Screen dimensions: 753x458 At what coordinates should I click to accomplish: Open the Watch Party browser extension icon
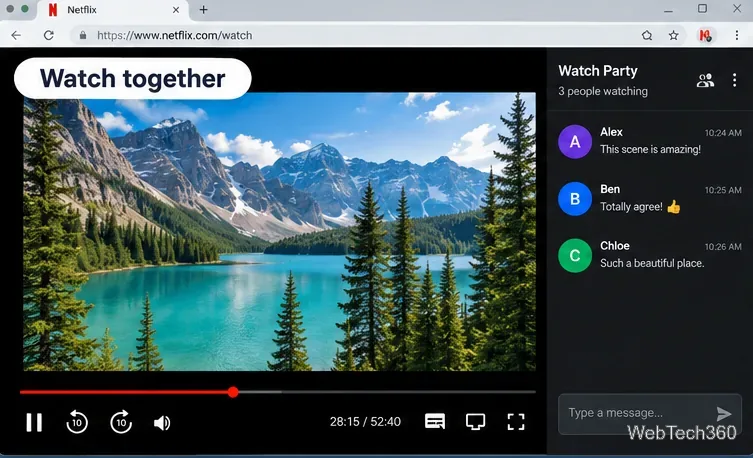coord(704,35)
